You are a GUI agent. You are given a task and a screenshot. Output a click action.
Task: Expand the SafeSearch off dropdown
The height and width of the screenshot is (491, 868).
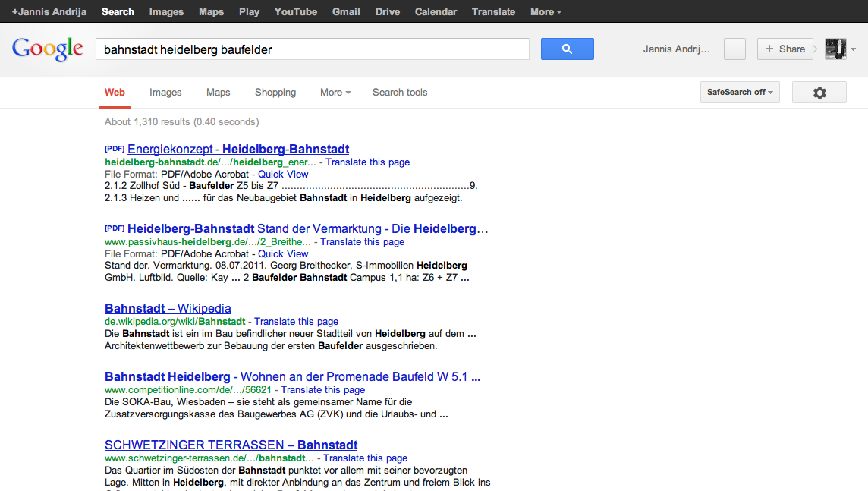(x=740, y=93)
